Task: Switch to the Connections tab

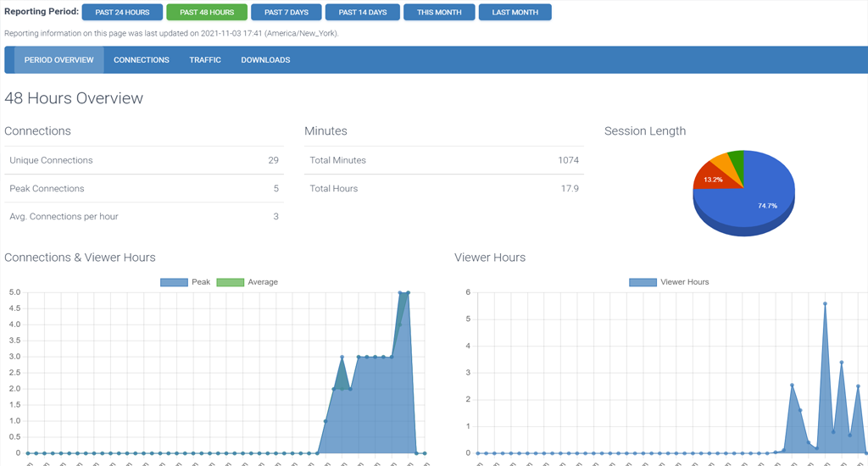Action: [142, 60]
